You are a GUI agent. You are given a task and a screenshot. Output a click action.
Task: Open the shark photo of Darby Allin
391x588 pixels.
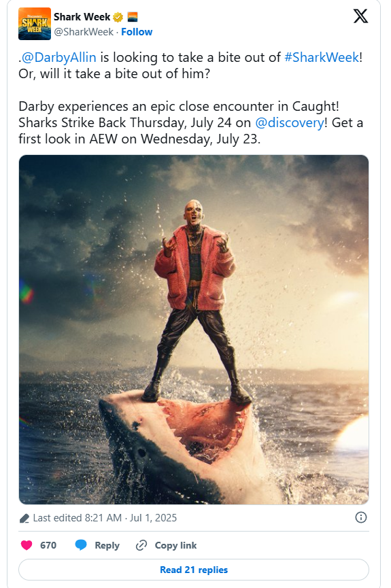(x=194, y=330)
